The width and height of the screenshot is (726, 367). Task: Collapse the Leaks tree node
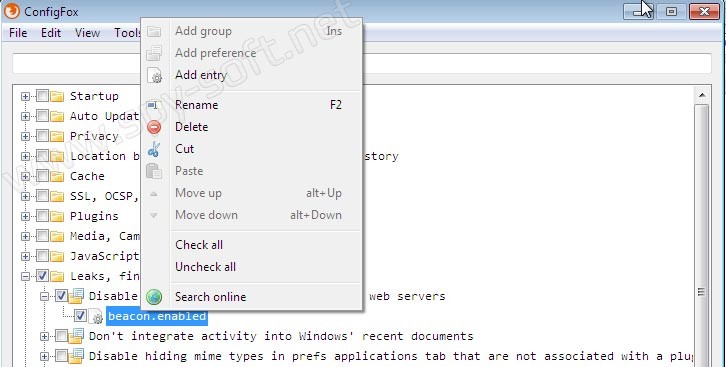point(25,276)
